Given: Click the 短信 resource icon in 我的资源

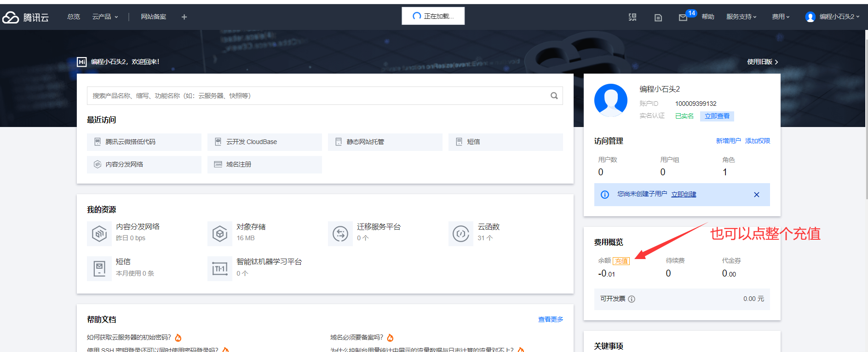Looking at the screenshot, I should click(x=99, y=269).
